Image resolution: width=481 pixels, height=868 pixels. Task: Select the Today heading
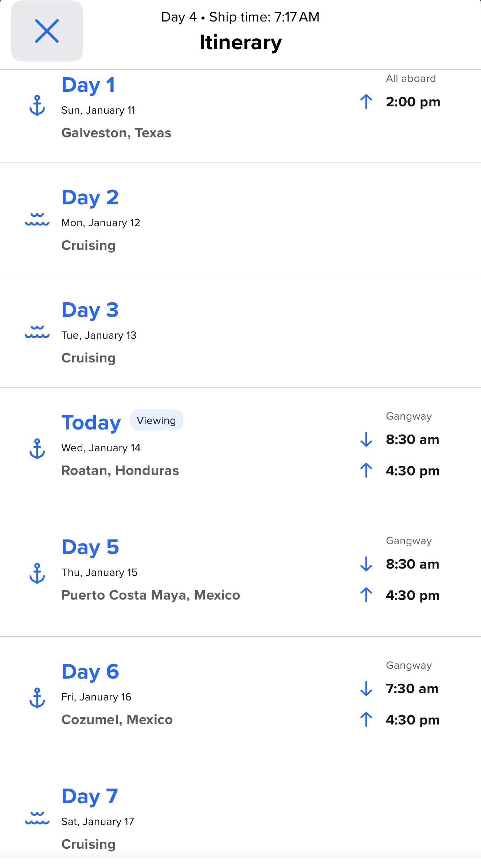tap(91, 423)
